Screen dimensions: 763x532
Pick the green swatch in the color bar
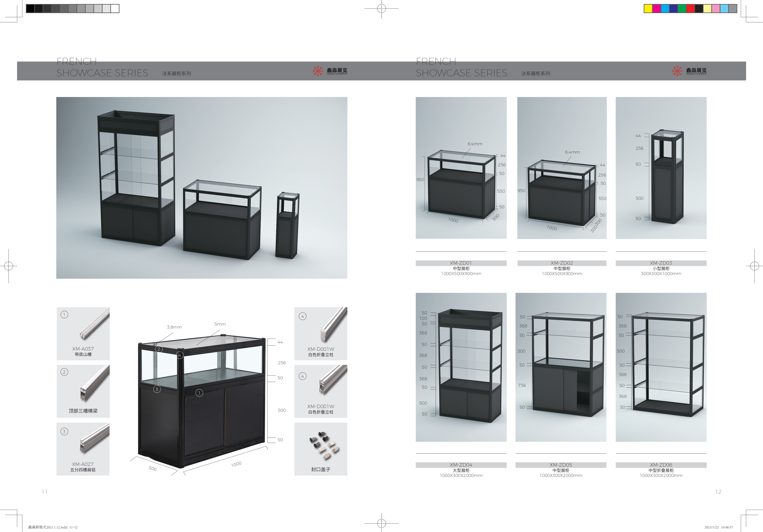tap(682, 9)
